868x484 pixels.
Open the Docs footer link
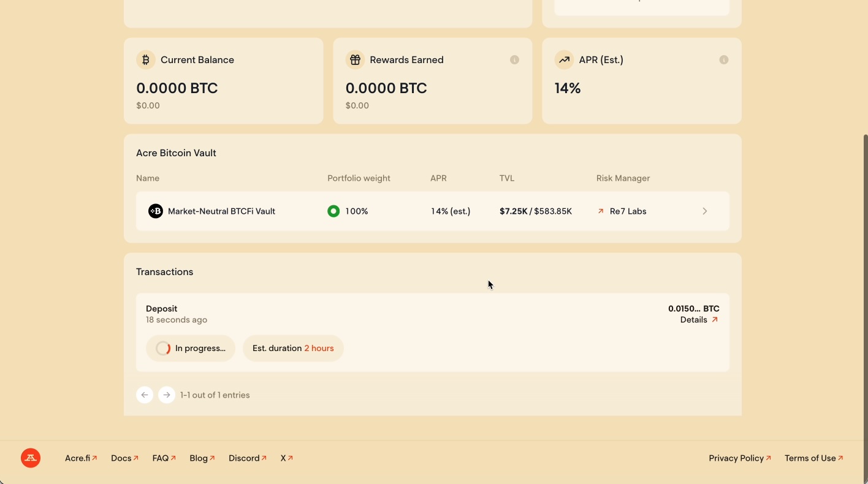pyautogui.click(x=124, y=458)
